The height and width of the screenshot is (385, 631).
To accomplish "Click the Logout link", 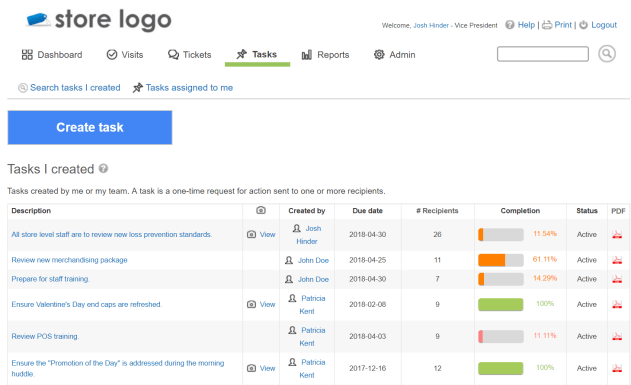I will pyautogui.click(x=604, y=25).
